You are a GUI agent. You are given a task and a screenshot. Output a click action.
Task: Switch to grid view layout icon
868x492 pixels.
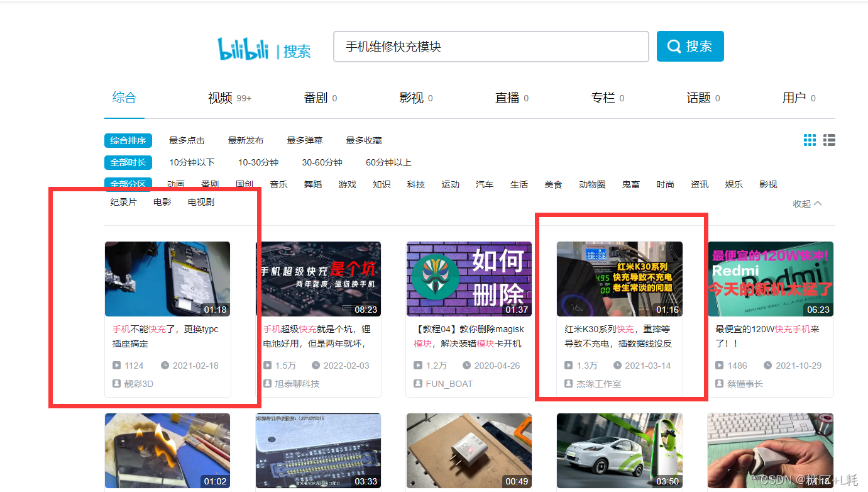tap(810, 140)
